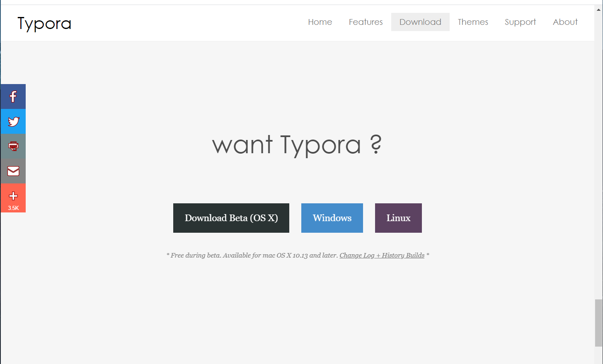Open the Themes page
603x364 pixels.
tap(472, 22)
